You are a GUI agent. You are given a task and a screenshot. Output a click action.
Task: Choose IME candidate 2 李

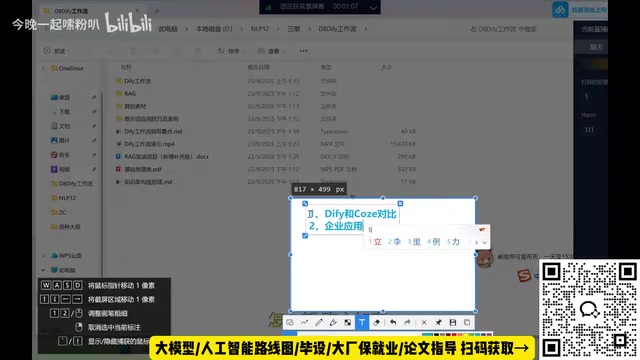click(394, 242)
